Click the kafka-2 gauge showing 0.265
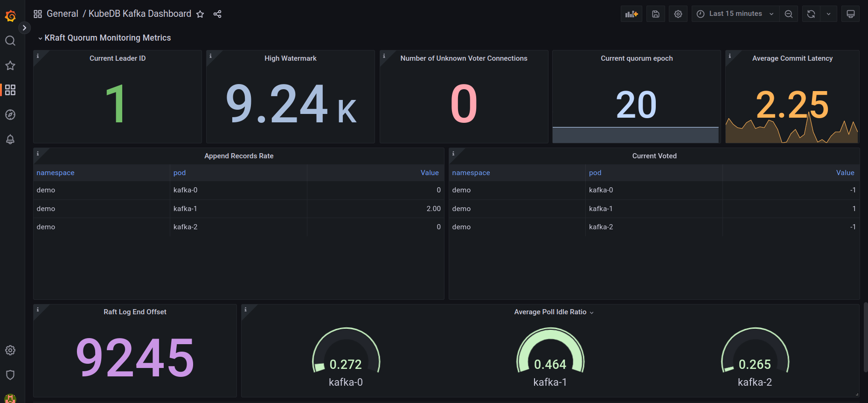 pyautogui.click(x=755, y=351)
